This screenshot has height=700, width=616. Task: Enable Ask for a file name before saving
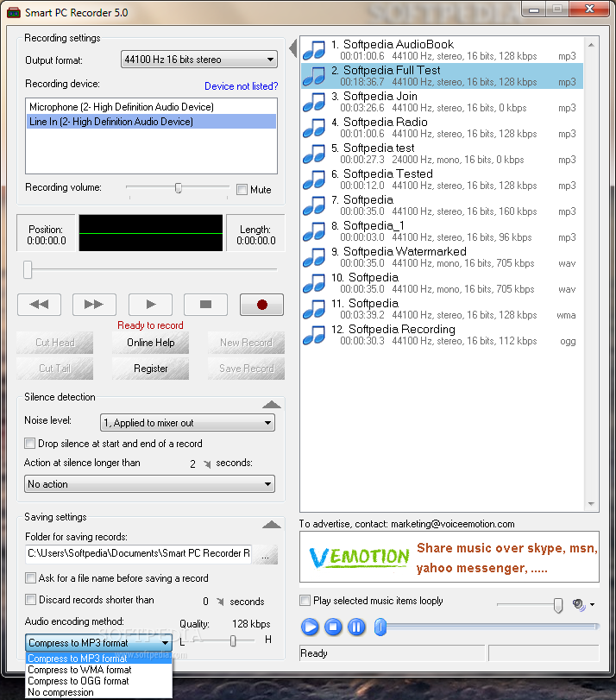(x=30, y=578)
